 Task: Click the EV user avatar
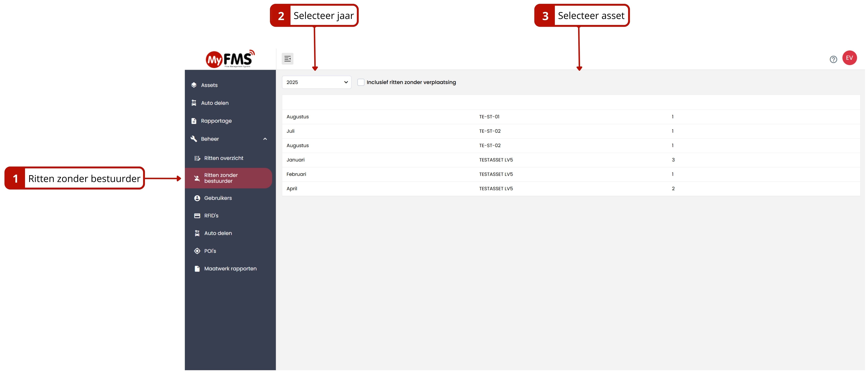850,58
